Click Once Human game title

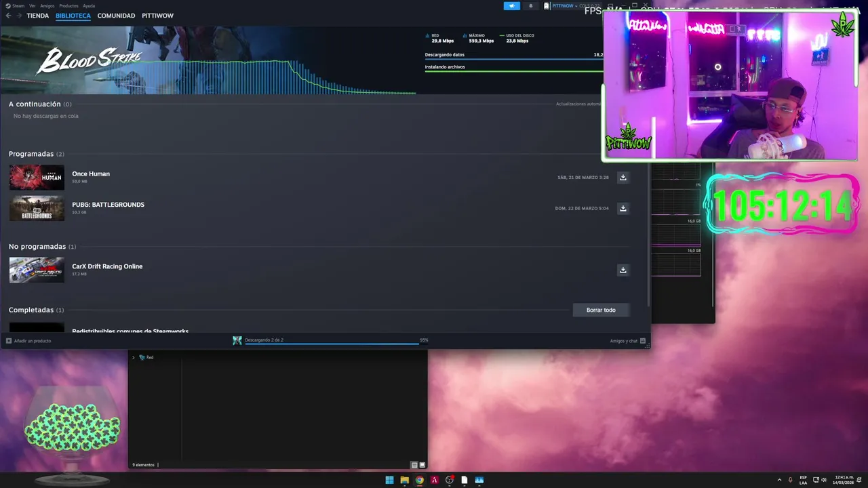[x=91, y=174]
